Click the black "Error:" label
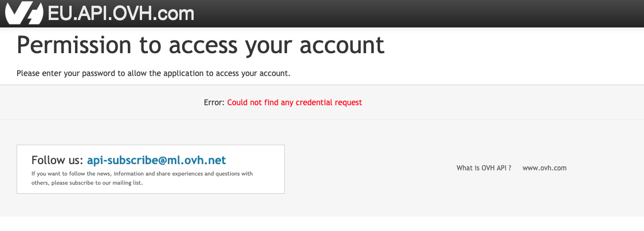This screenshot has width=644, height=231. (x=214, y=103)
